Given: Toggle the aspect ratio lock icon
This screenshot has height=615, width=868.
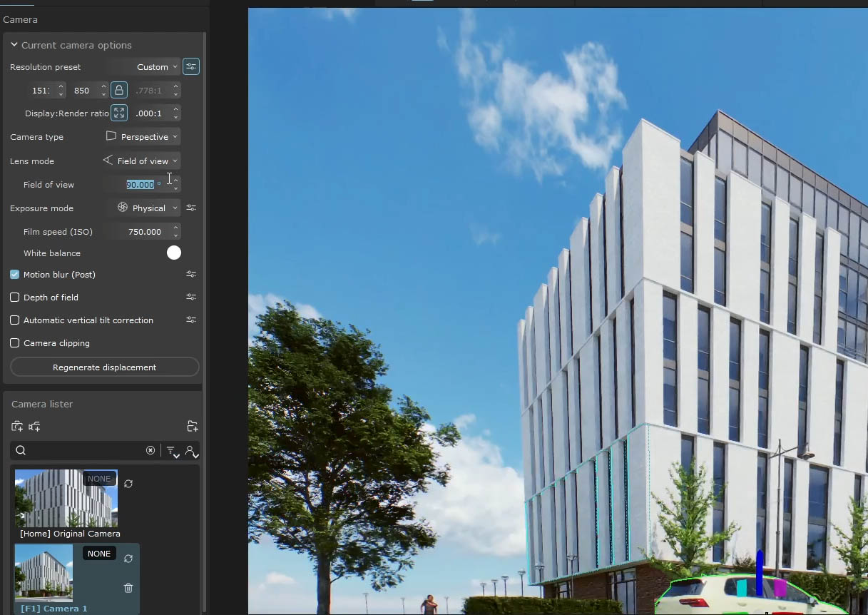Looking at the screenshot, I should coord(119,90).
